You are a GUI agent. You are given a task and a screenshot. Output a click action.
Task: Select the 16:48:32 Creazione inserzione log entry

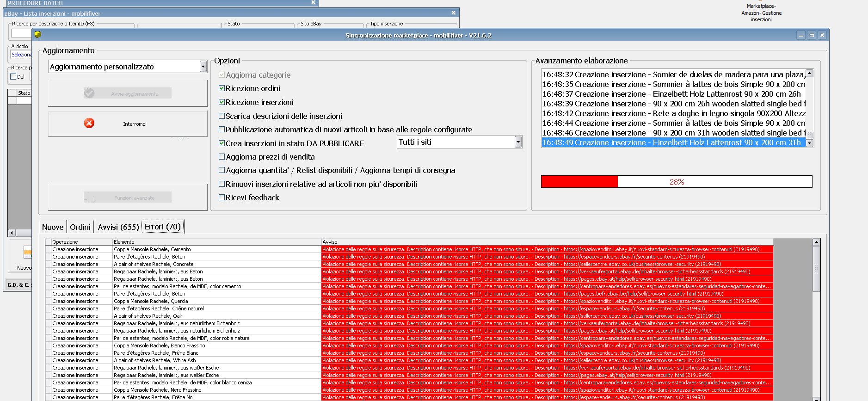(674, 74)
